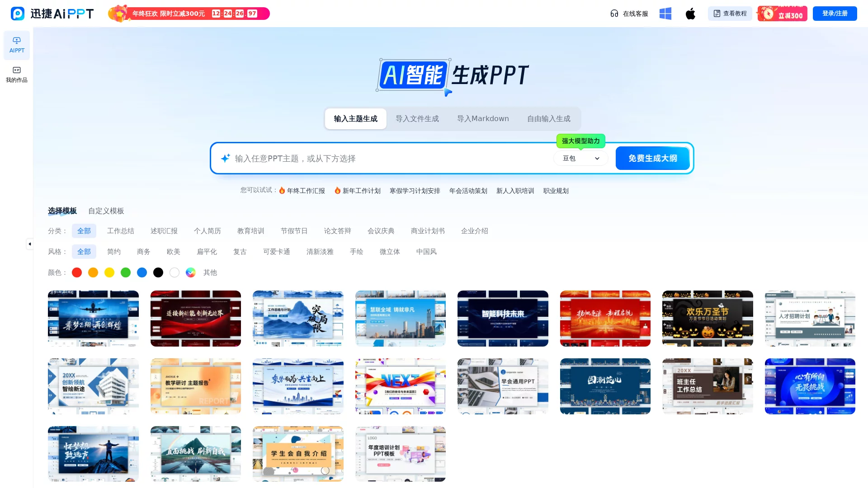The height and width of the screenshot is (488, 868).
Task: Enable the 中国风 style filter
Action: (426, 251)
